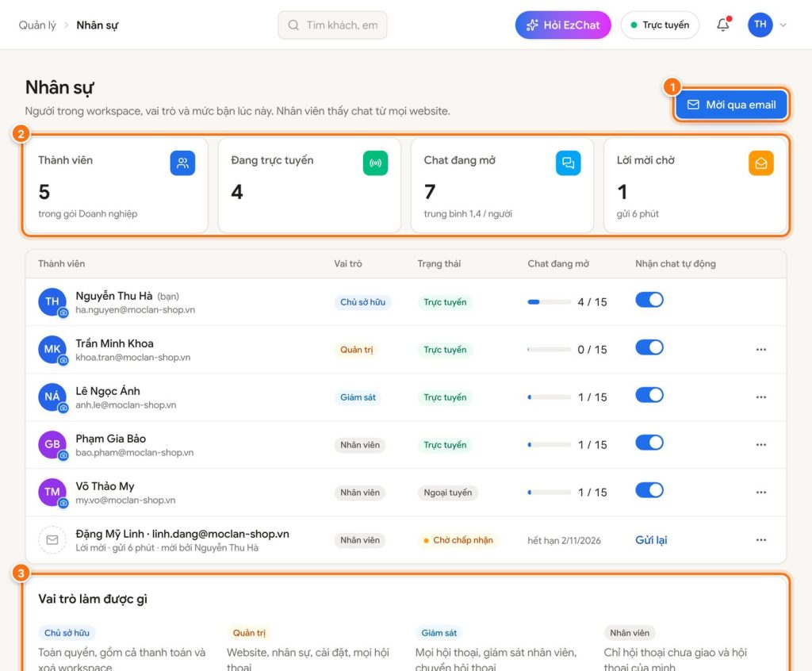812x671 pixels.
Task: Click Quản trị role badge of Minh Khoa
Action: coord(356,350)
